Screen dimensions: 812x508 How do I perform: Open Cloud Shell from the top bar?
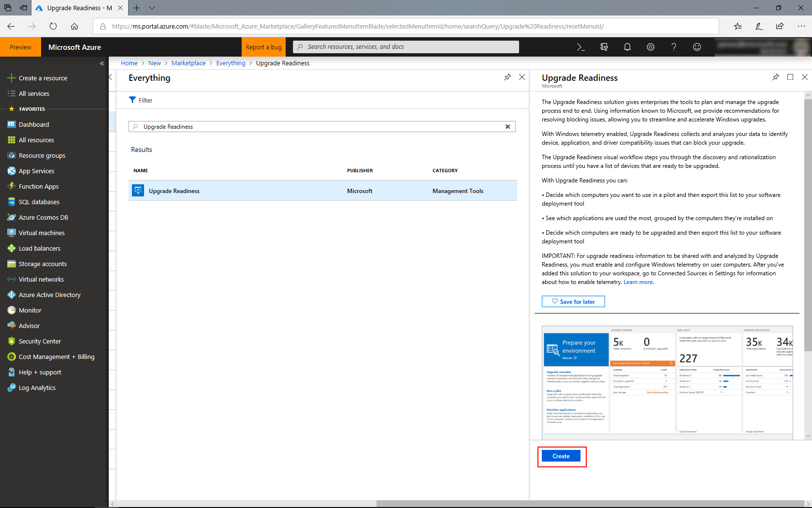click(x=580, y=47)
